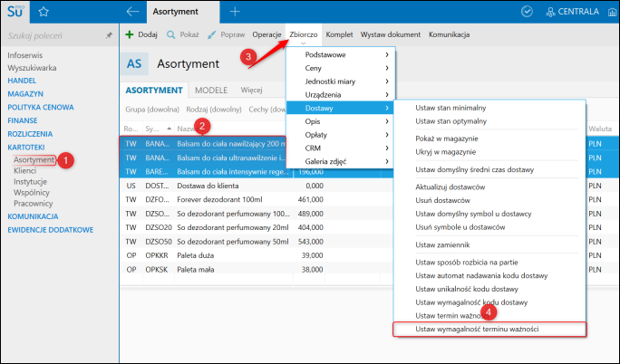Expand KOMUNIKACJA sidebar section
620x364 pixels.
(33, 216)
